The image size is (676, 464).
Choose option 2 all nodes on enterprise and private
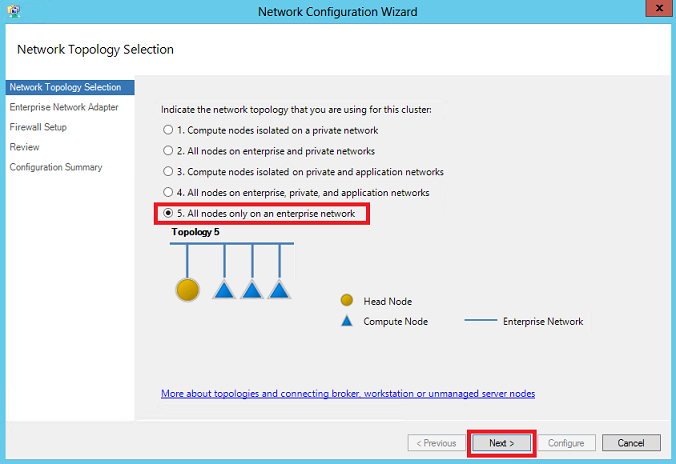[269, 151]
